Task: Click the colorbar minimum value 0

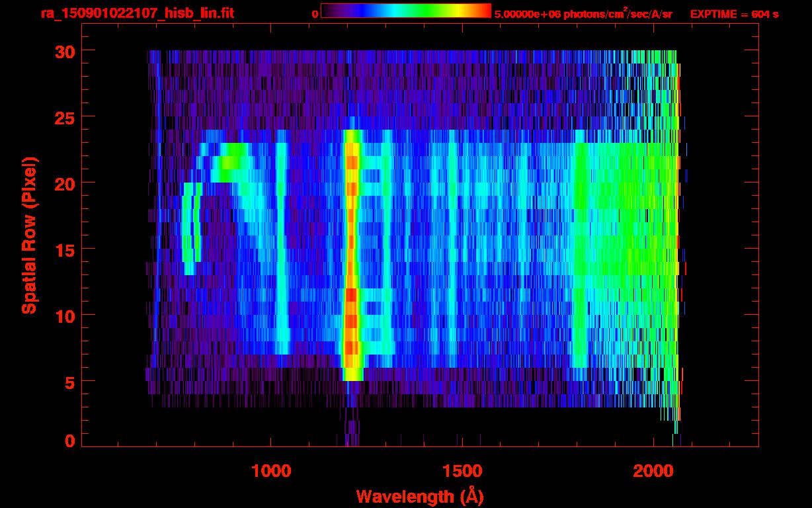Action: pyautogui.click(x=315, y=15)
